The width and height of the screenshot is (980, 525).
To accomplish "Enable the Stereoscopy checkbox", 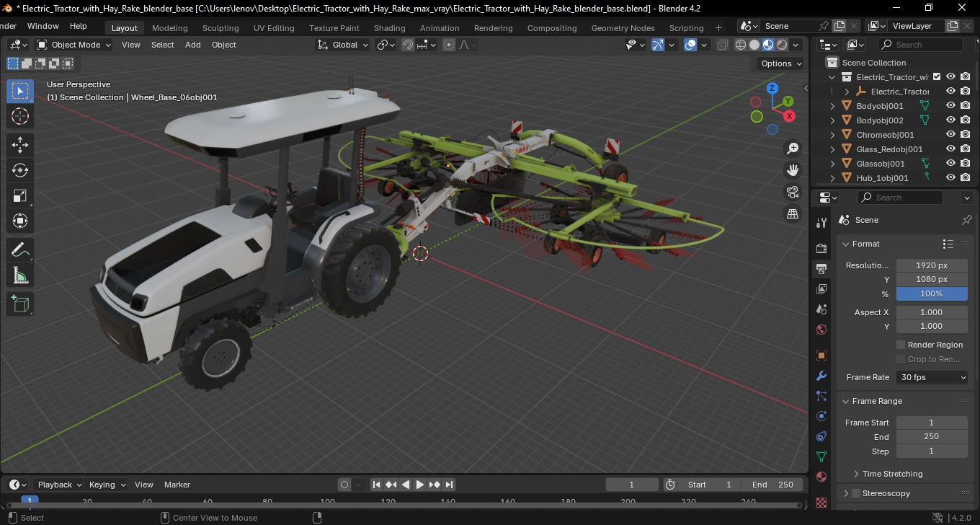I will point(856,493).
